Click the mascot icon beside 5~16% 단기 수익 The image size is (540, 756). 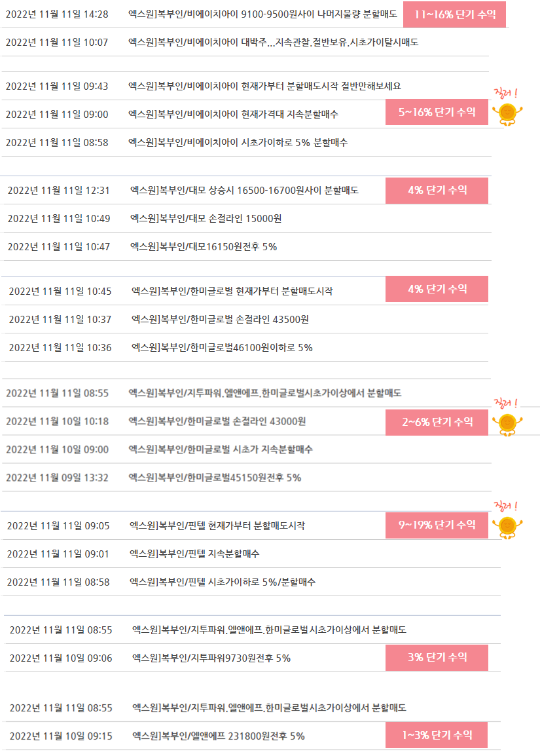coord(507,114)
